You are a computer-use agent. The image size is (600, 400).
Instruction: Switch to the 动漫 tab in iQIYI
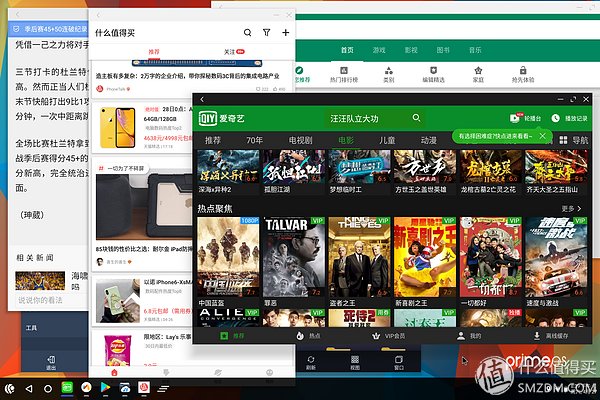click(x=429, y=140)
